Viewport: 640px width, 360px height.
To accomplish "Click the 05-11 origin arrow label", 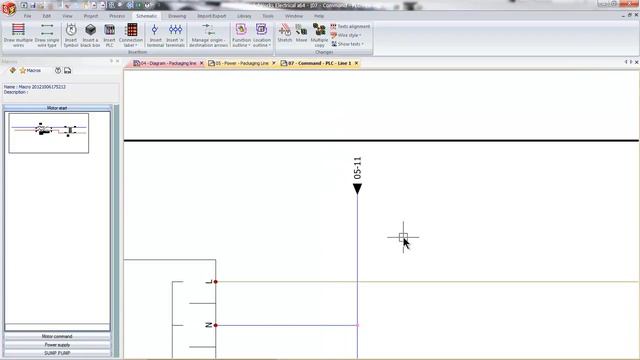I will [x=358, y=168].
